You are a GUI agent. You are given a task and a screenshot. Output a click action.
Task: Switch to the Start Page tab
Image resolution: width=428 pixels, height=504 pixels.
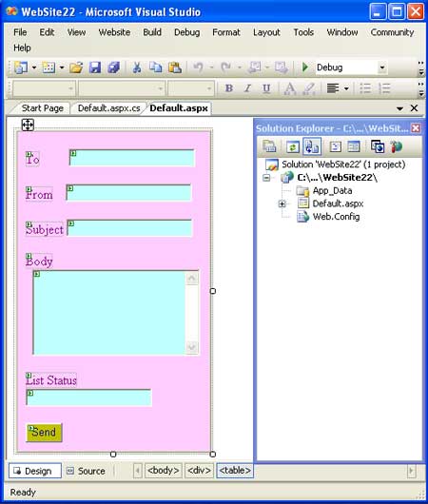tap(42, 108)
